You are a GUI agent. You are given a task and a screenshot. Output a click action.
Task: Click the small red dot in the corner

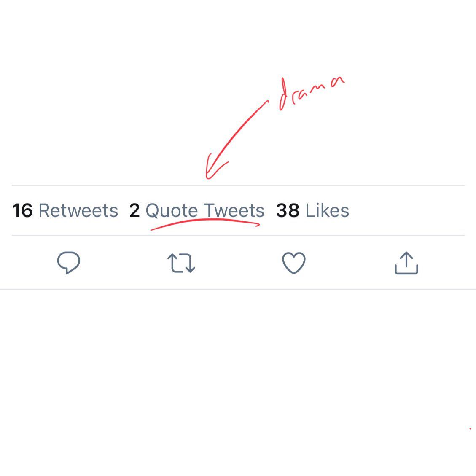click(470, 429)
